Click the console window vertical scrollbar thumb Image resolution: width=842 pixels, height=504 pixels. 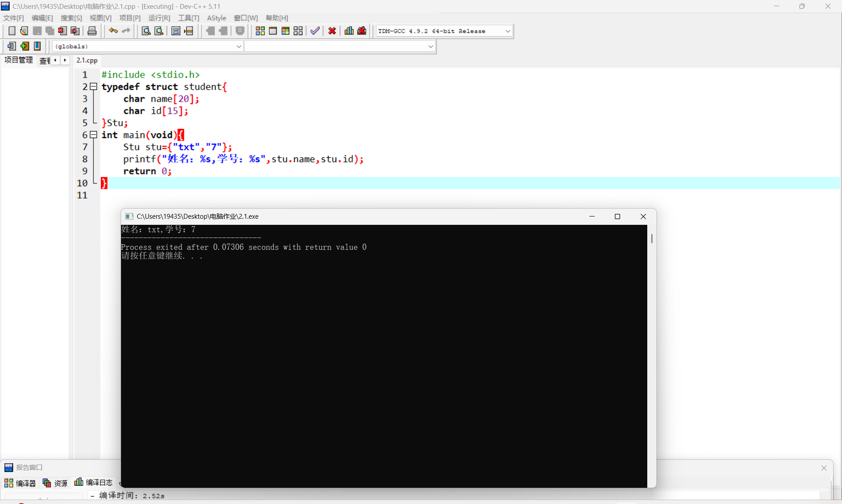652,238
